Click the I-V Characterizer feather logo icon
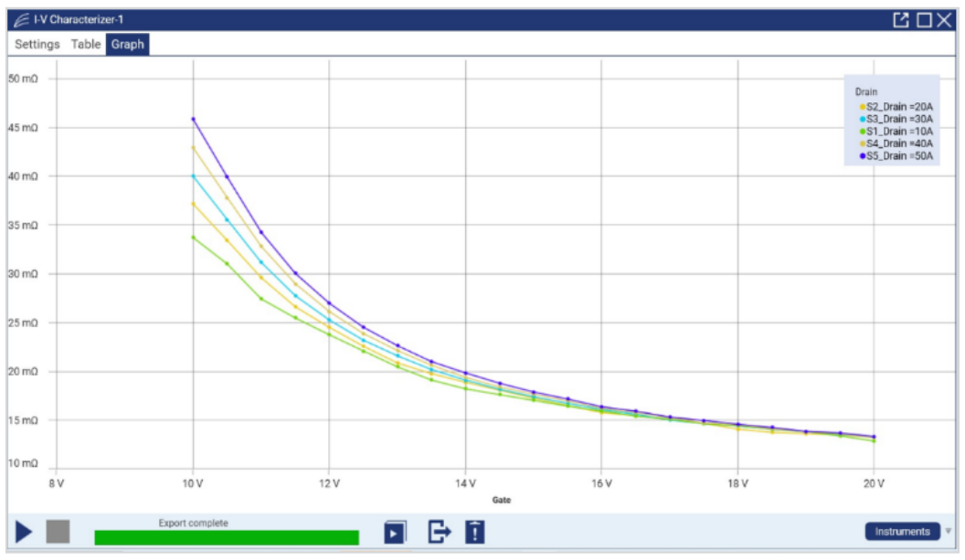Viewport: 965px width, 560px height. click(21, 20)
